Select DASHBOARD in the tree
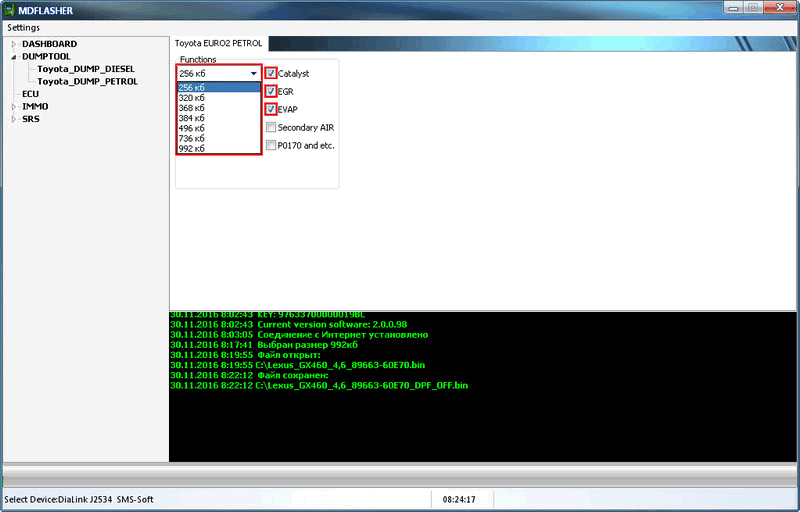The width and height of the screenshot is (800, 512). click(49, 44)
